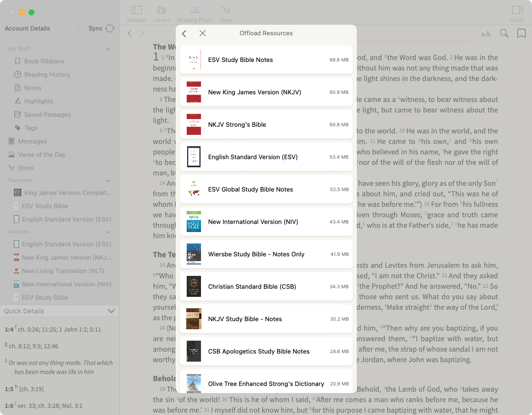Screen dimensions: 532x415
Task: Click the Christian Standard Bible cover
Action: tap(194, 286)
